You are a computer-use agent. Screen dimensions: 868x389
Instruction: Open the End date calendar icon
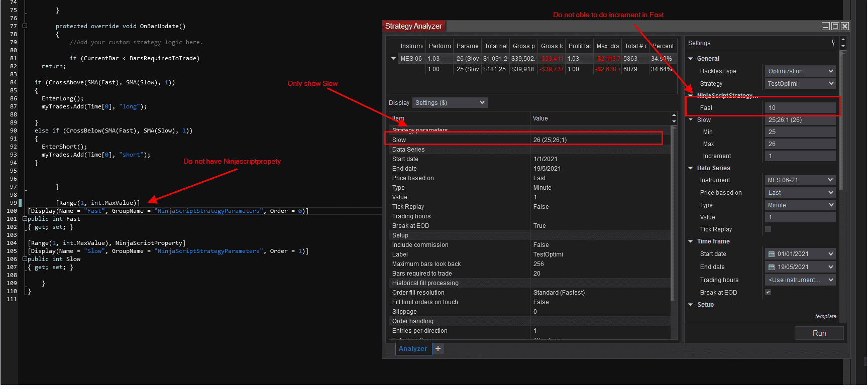(772, 267)
